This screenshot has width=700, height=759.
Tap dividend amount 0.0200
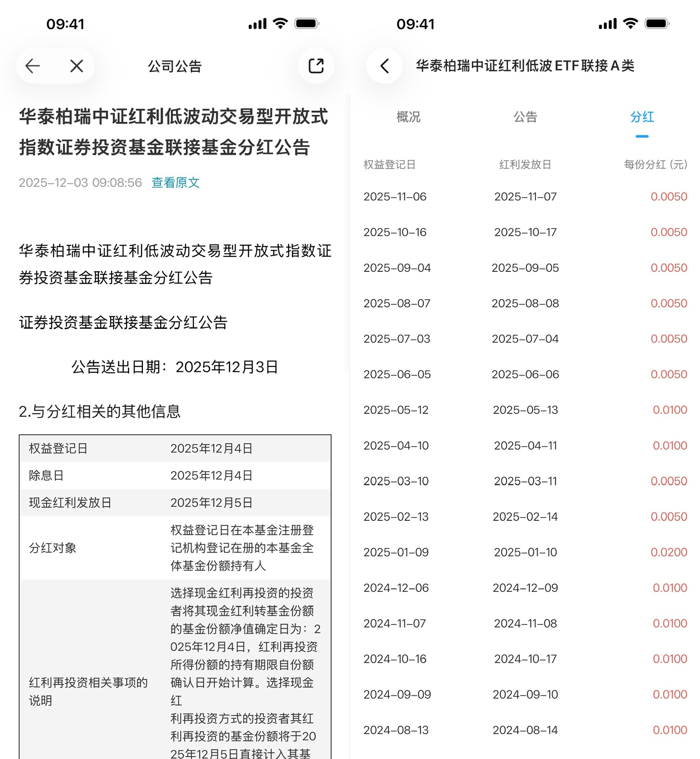[669, 552]
